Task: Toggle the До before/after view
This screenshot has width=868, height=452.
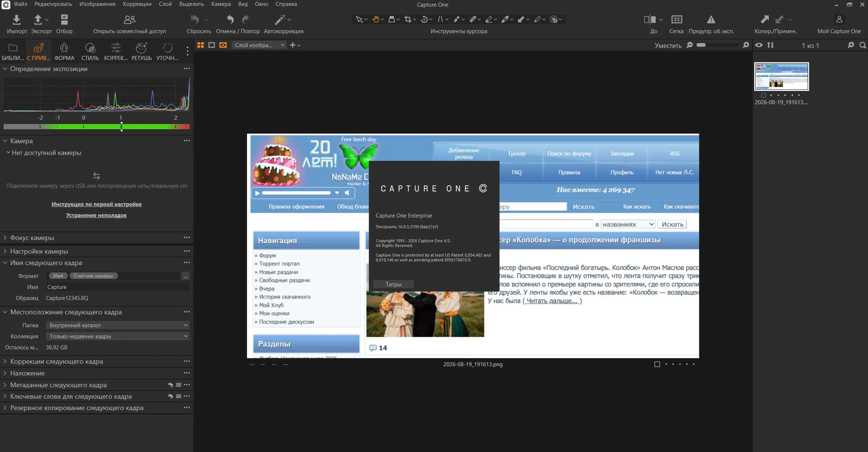Action: click(650, 19)
